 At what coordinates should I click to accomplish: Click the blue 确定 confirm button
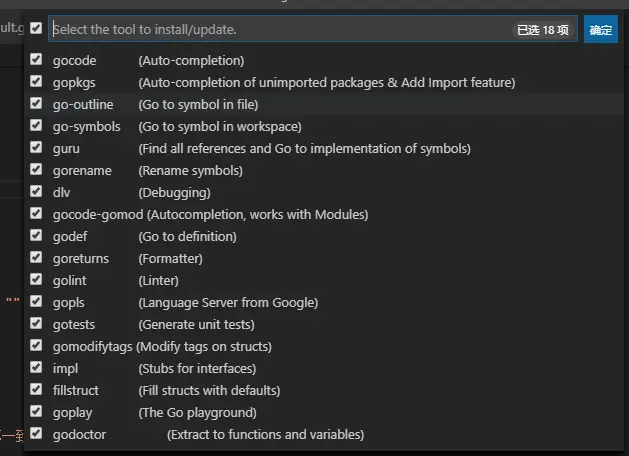click(x=600, y=30)
